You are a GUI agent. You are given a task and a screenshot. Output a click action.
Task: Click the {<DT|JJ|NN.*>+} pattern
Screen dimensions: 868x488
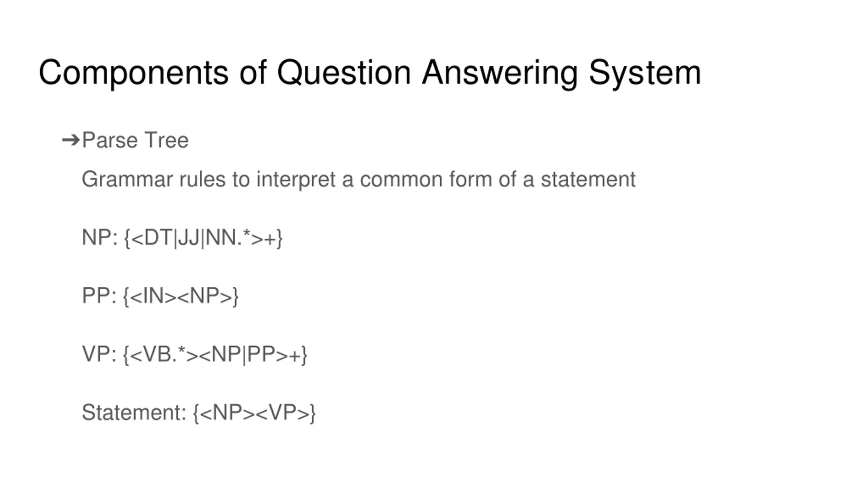pyautogui.click(x=203, y=238)
